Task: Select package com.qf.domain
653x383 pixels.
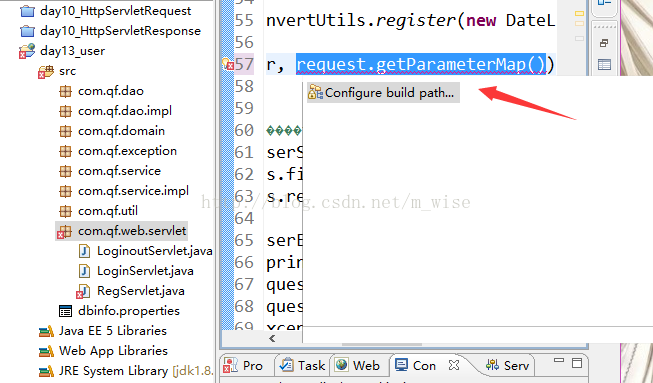Action: [121, 131]
